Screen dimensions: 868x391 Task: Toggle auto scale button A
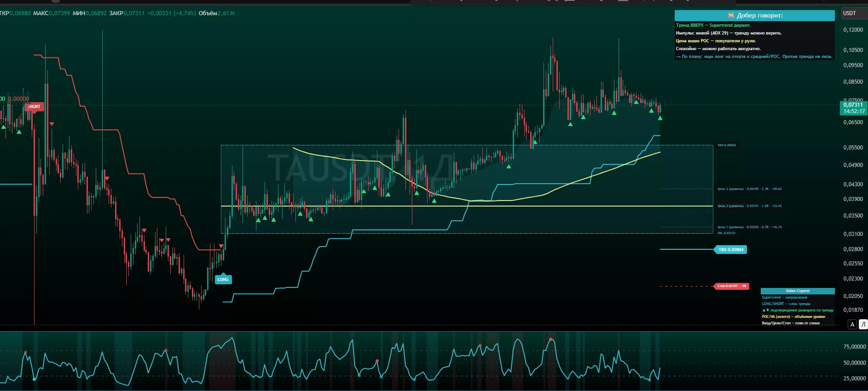pos(852,324)
